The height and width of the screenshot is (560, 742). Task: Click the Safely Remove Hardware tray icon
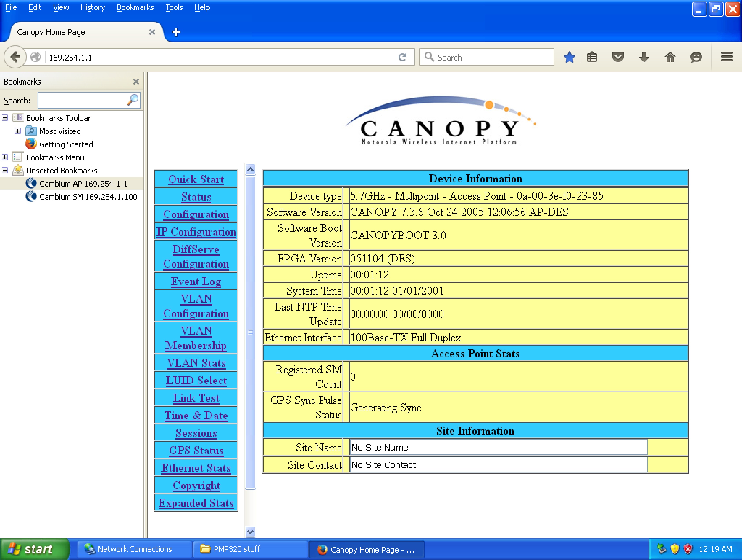click(662, 549)
